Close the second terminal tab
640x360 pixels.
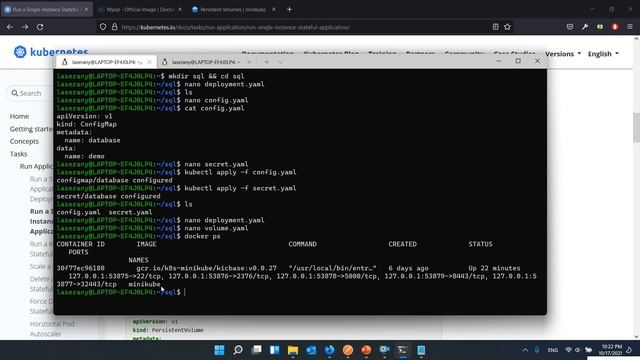(x=249, y=62)
